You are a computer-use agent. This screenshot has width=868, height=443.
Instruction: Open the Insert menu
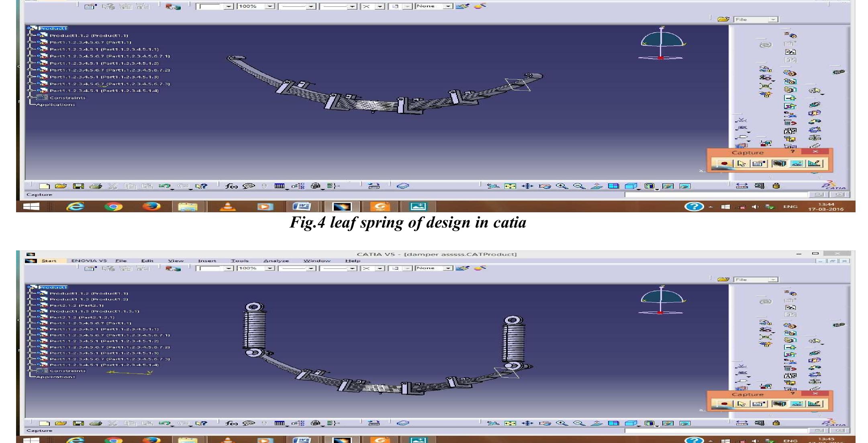[207, 261]
